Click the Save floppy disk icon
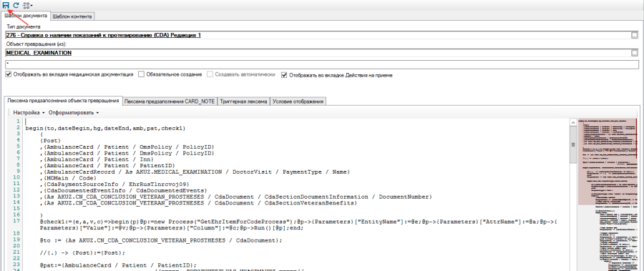This screenshot has height=271, width=644. 6,5
